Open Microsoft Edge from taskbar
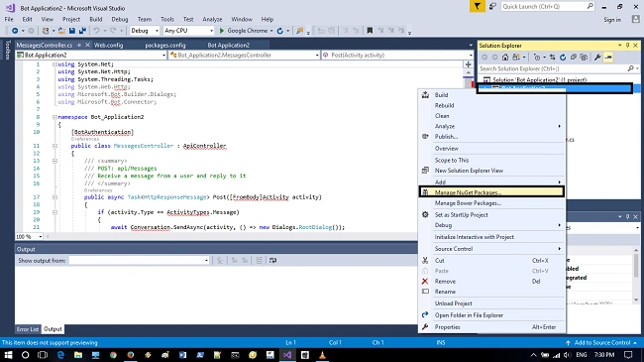644x362 pixels. (x=60, y=355)
